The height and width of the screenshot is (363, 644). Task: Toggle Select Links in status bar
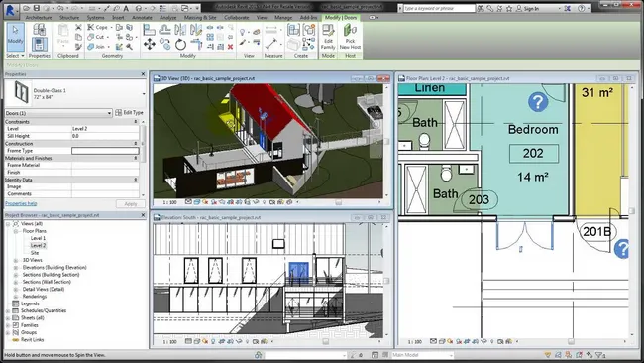point(548,355)
